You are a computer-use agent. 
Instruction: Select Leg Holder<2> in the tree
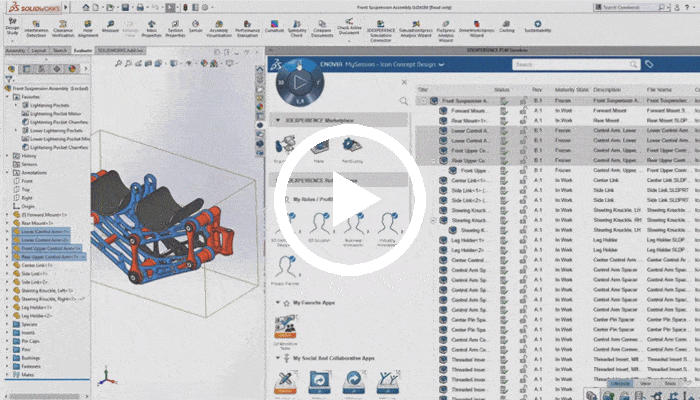(x=33, y=316)
